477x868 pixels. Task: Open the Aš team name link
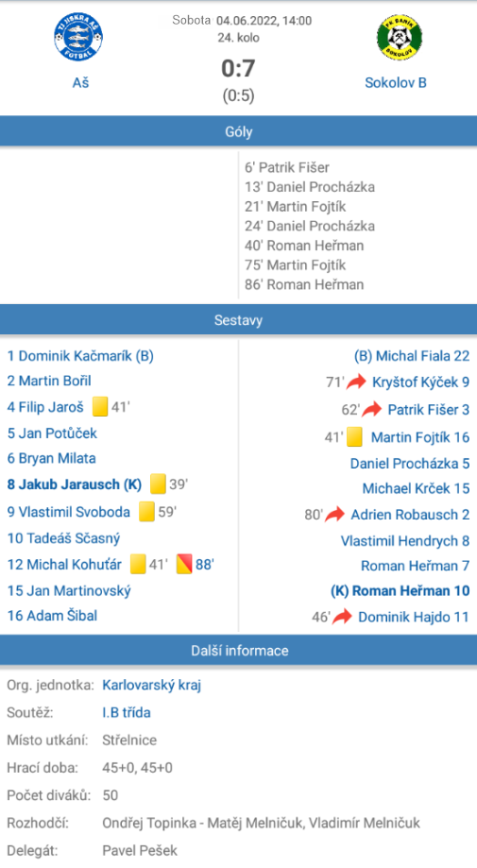coord(80,83)
